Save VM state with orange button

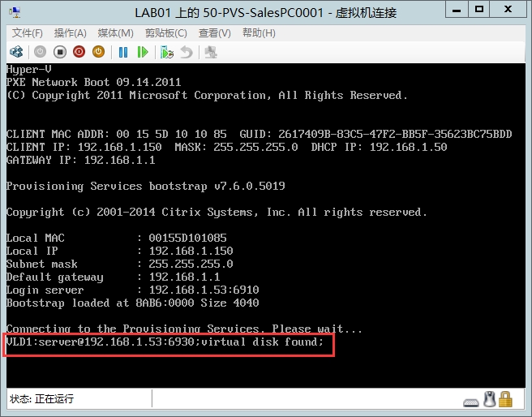point(98,52)
